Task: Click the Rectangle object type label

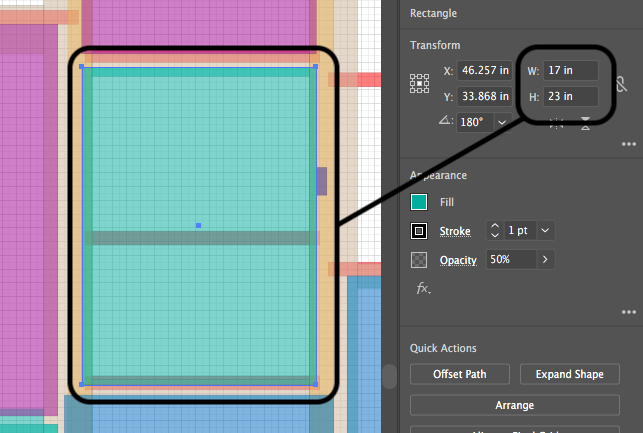Action: click(433, 13)
